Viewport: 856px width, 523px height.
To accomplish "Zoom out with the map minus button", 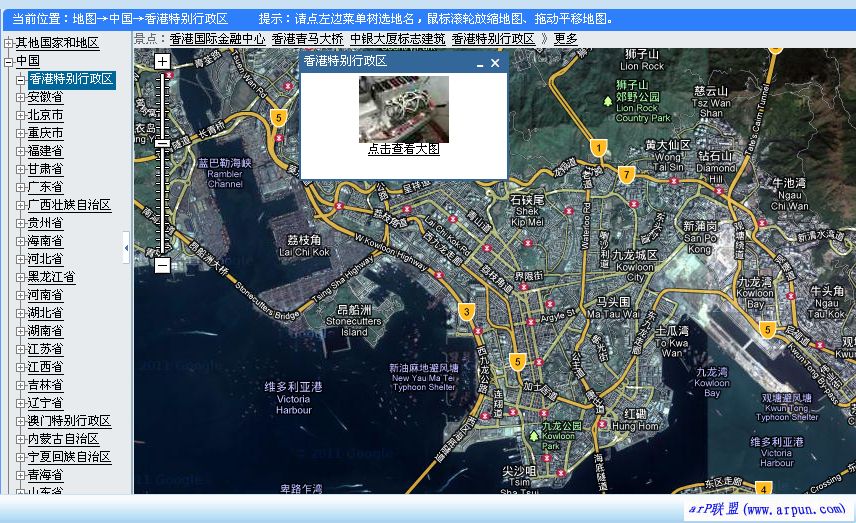I will [x=162, y=265].
